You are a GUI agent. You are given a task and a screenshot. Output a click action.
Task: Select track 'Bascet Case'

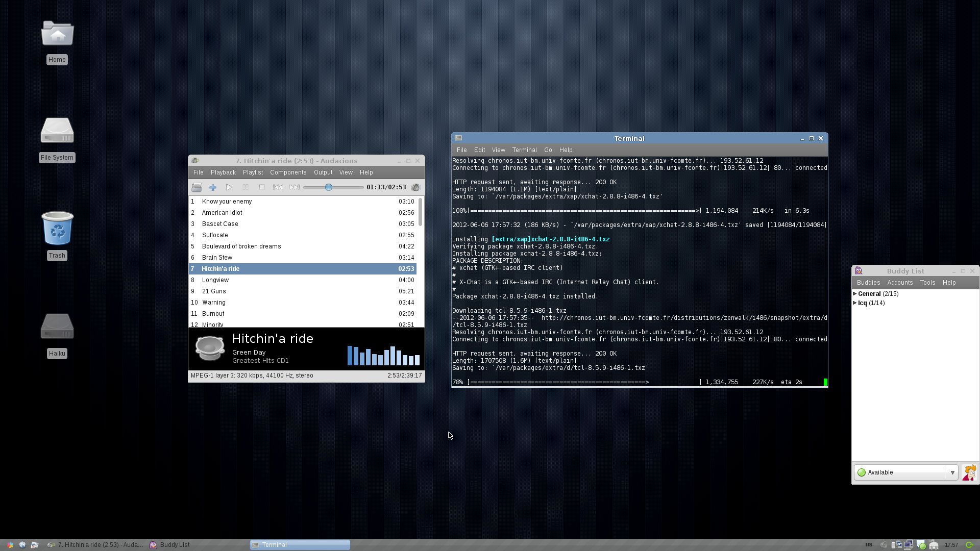tap(303, 224)
